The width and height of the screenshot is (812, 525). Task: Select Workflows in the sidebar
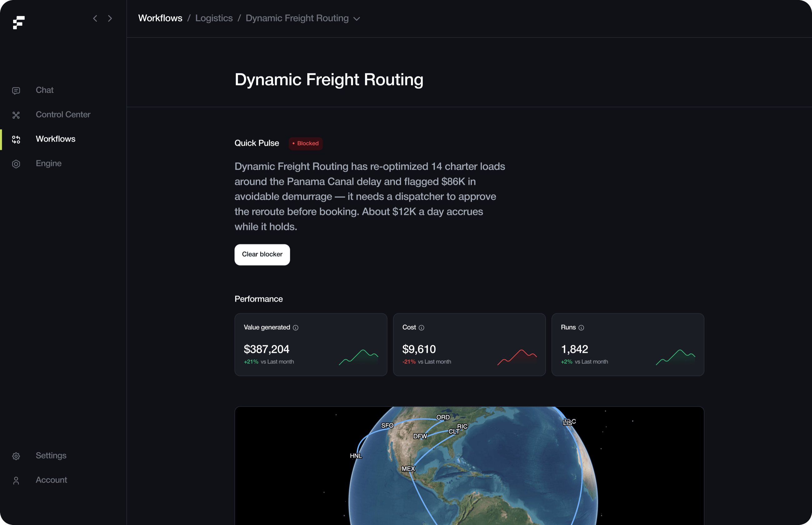click(56, 139)
